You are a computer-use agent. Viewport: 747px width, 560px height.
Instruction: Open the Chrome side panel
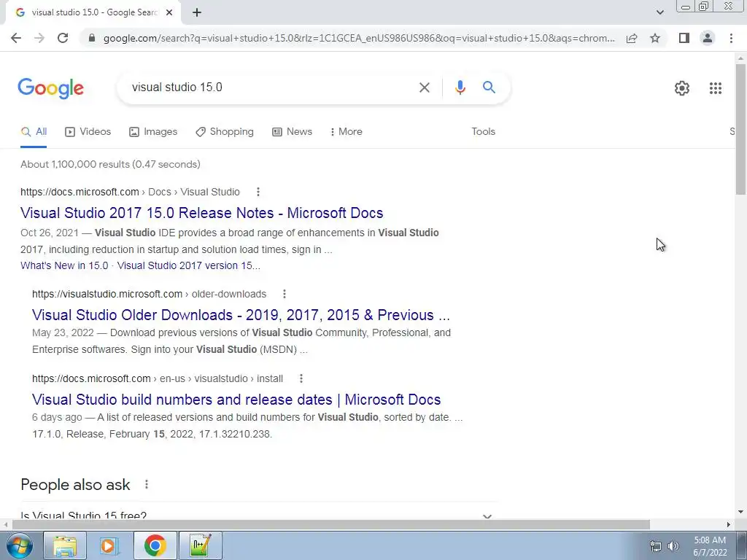(684, 38)
